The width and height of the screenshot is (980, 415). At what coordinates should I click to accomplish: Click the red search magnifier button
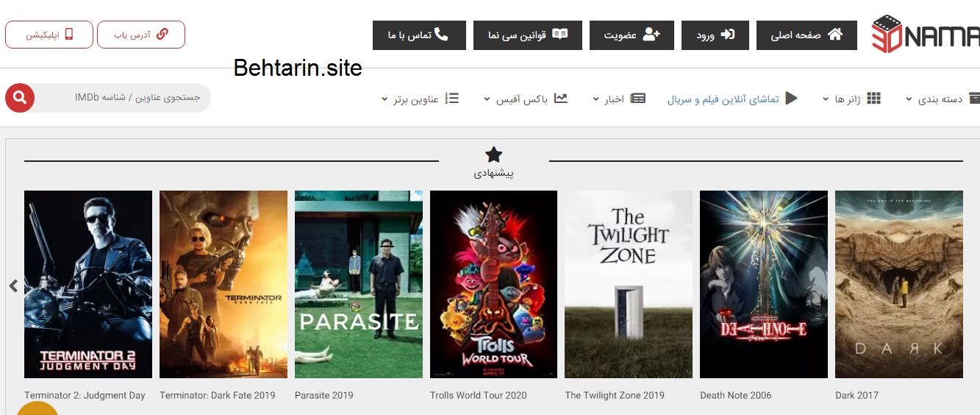pos(20,98)
